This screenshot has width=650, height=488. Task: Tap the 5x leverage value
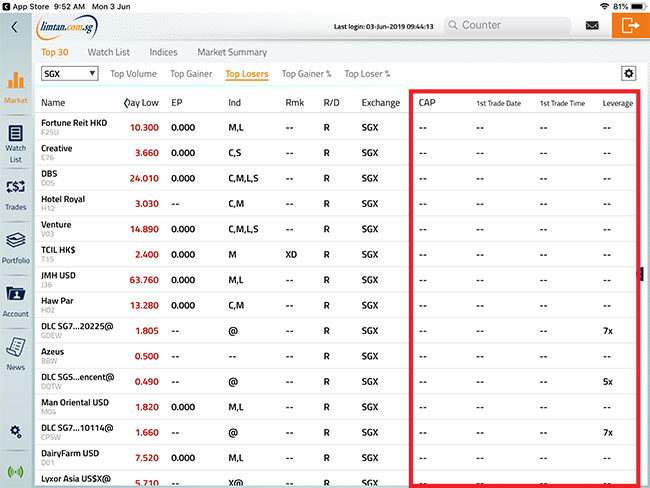(608, 382)
